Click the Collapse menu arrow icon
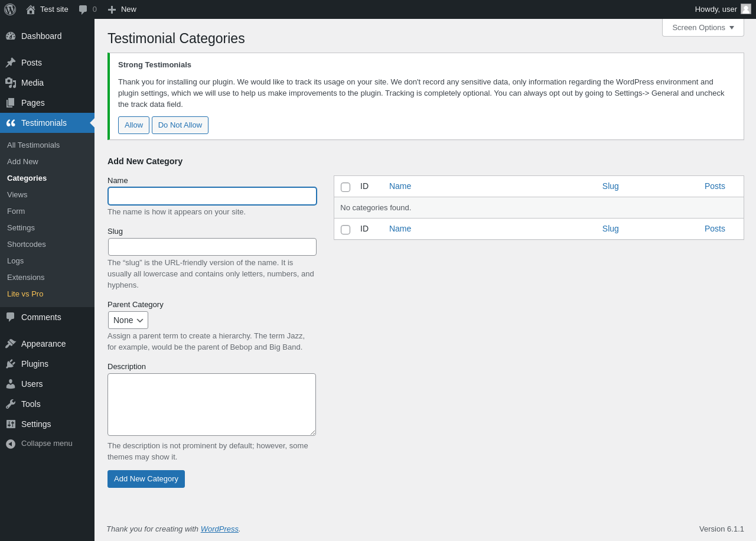Viewport: 756px width, 541px height. tap(11, 444)
